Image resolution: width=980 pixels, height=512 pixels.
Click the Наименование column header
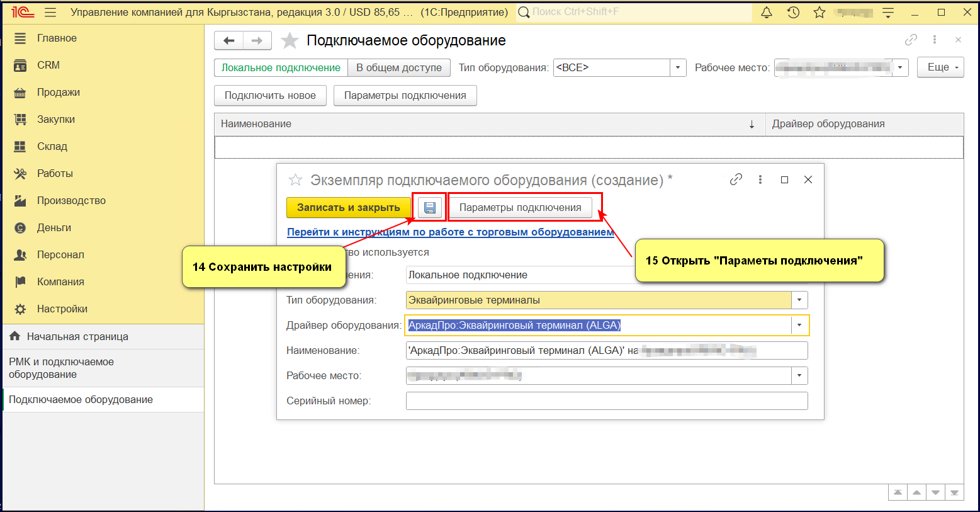coord(490,124)
